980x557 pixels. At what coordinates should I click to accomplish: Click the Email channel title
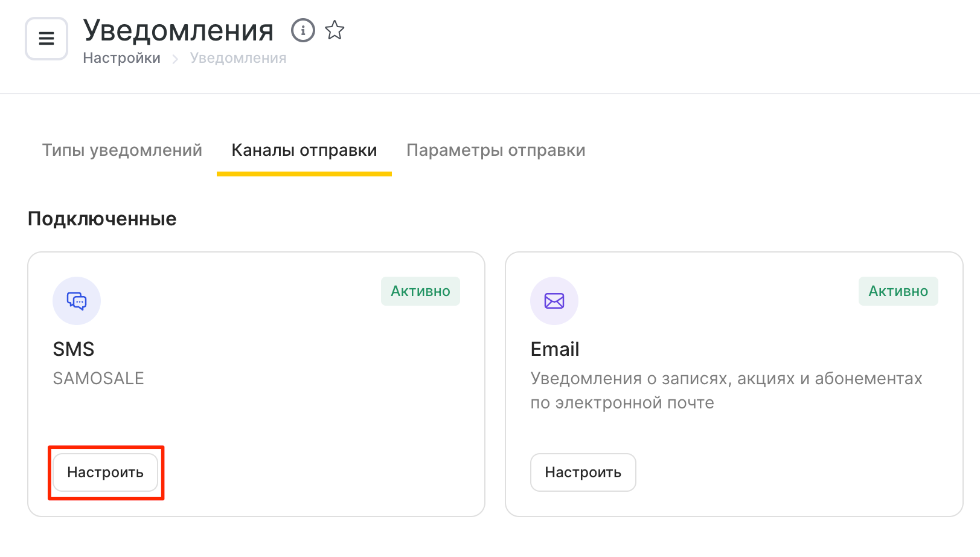coord(555,349)
